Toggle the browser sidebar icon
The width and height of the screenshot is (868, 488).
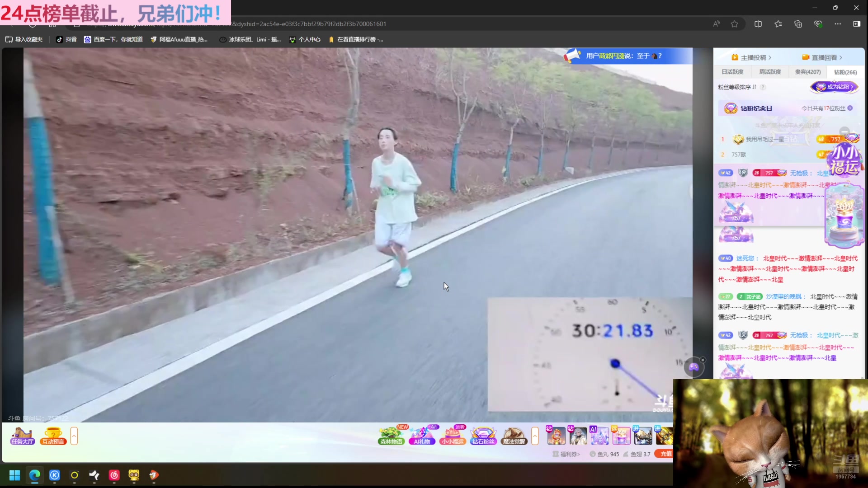(x=857, y=24)
